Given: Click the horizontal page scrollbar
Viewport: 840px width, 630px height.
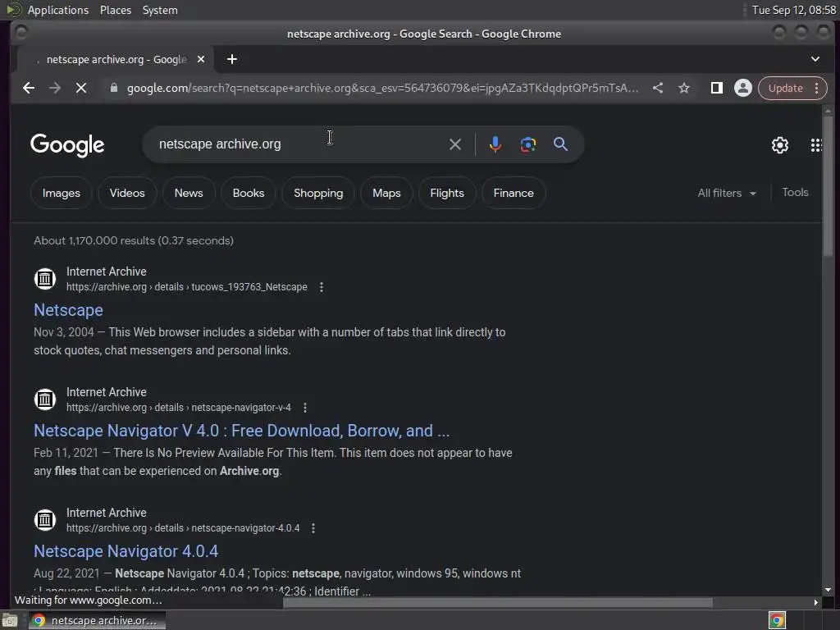Looking at the screenshot, I should (x=498, y=603).
